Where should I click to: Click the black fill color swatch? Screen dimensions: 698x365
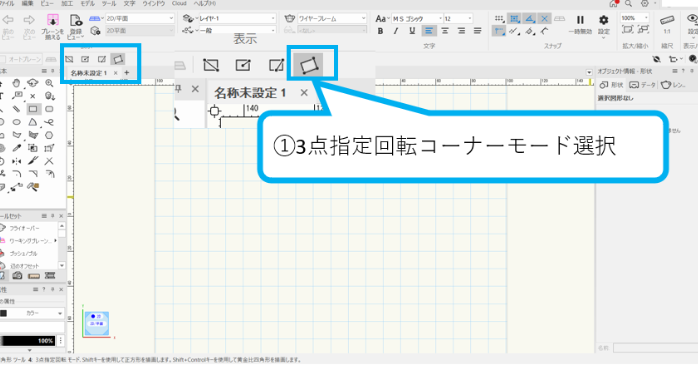(4, 313)
